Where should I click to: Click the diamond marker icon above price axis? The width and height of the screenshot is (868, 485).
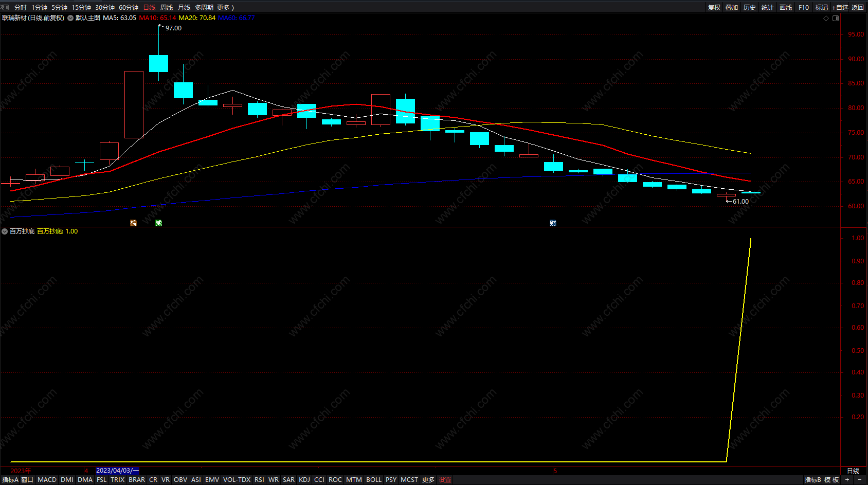point(826,18)
